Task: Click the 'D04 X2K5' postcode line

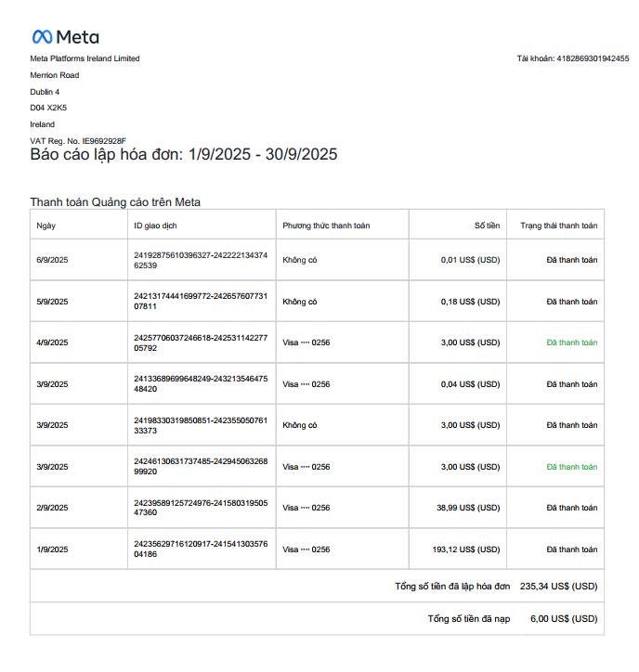Action: coord(48,108)
